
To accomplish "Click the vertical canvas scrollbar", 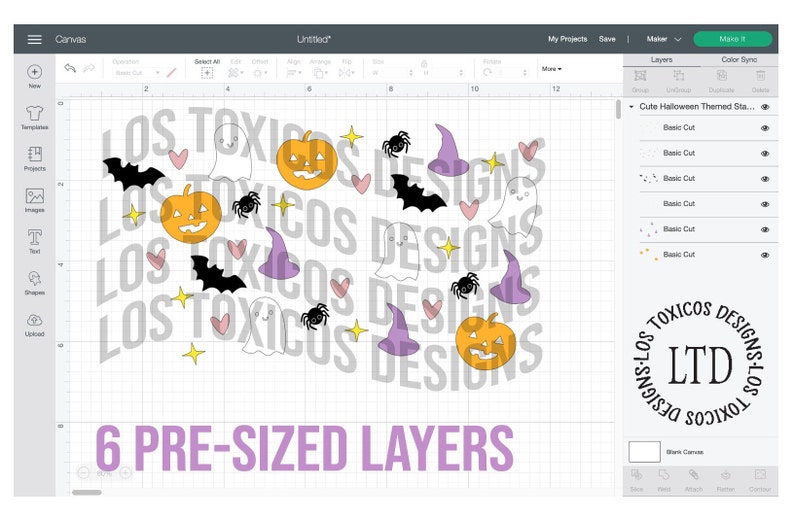I will (x=618, y=109).
